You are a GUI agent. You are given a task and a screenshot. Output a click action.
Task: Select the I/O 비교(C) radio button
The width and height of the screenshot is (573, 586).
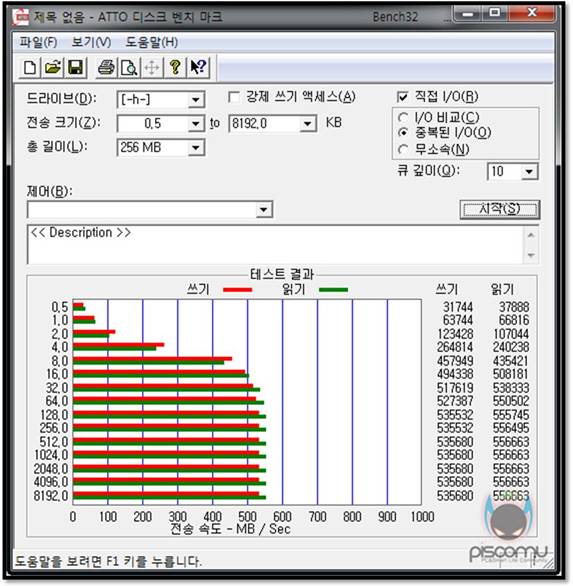coord(403,118)
